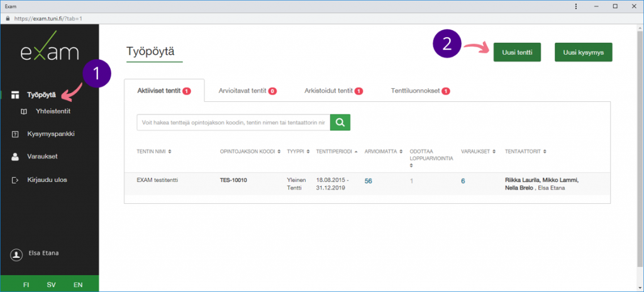This screenshot has height=292, width=644.
Task: Click the Yhteistentit book icon
Action: pyautogui.click(x=24, y=111)
